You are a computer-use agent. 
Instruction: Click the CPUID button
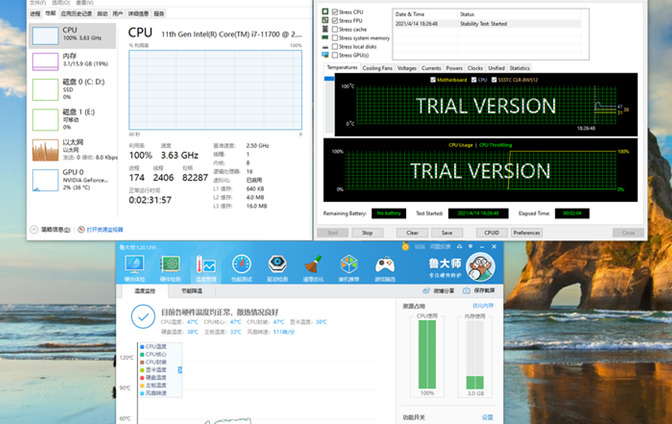tap(491, 232)
